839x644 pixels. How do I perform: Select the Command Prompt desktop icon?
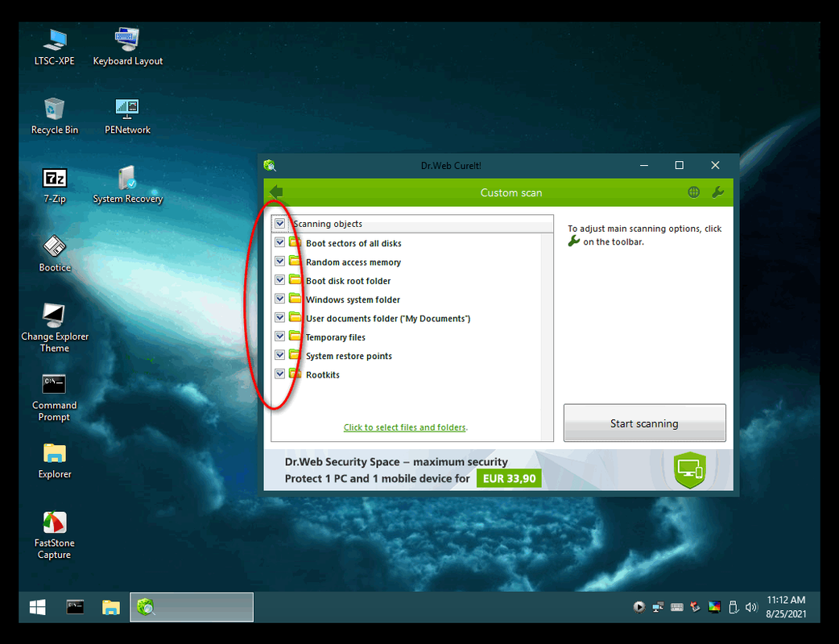click(55, 397)
